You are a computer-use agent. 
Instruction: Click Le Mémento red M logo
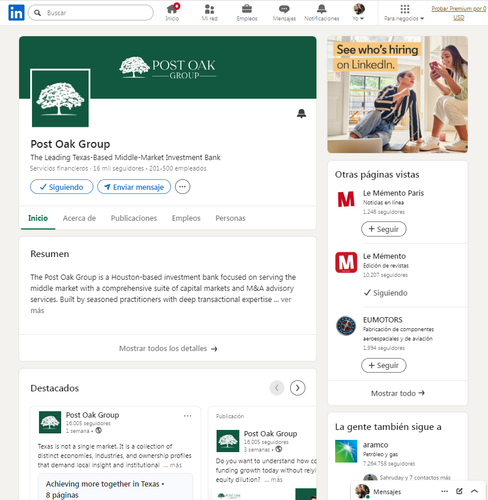pyautogui.click(x=346, y=262)
